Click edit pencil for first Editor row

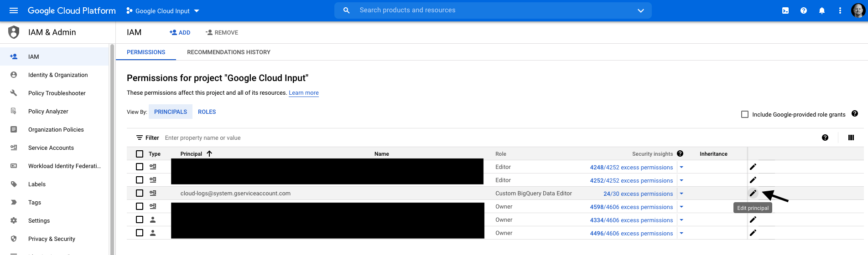tap(753, 167)
